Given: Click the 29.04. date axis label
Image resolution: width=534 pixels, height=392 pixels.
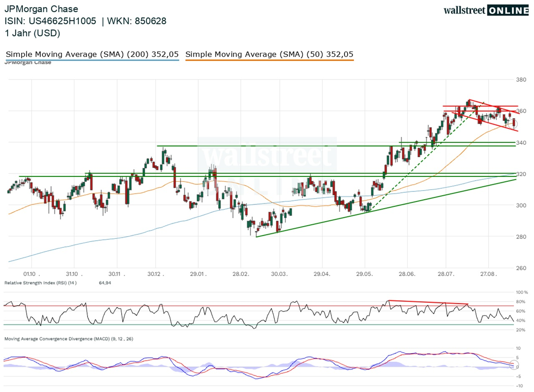Looking at the screenshot, I should pyautogui.click(x=322, y=274).
